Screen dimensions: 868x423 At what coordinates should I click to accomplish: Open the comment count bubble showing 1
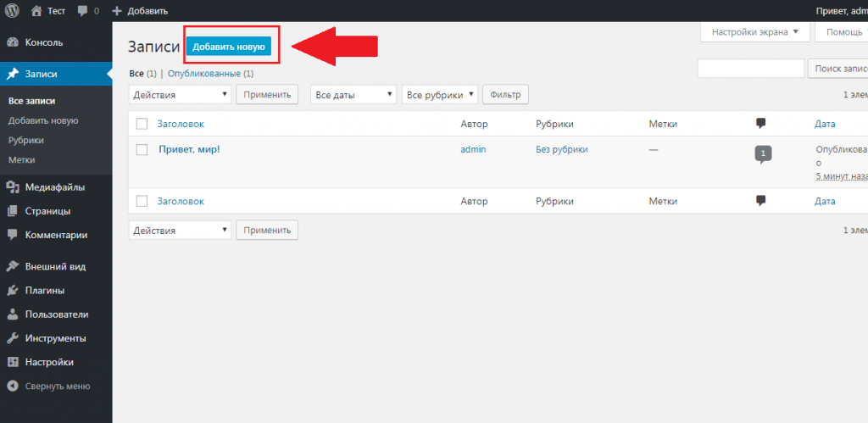[x=763, y=154]
